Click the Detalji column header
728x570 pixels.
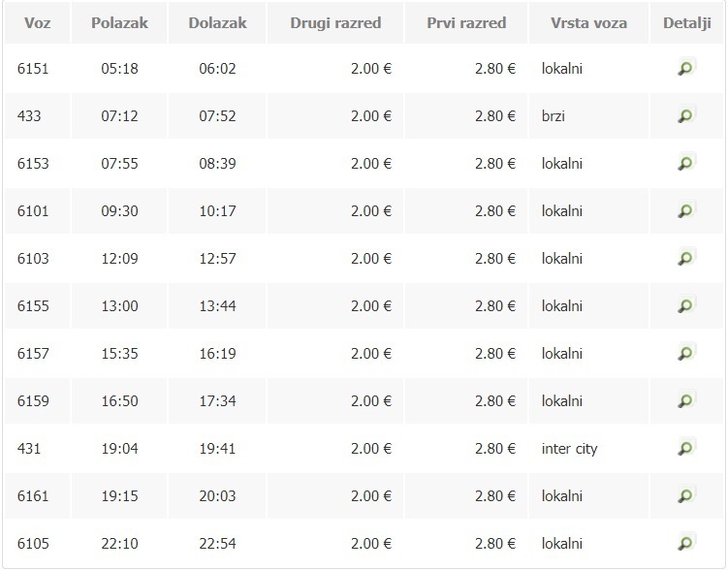[686, 22]
